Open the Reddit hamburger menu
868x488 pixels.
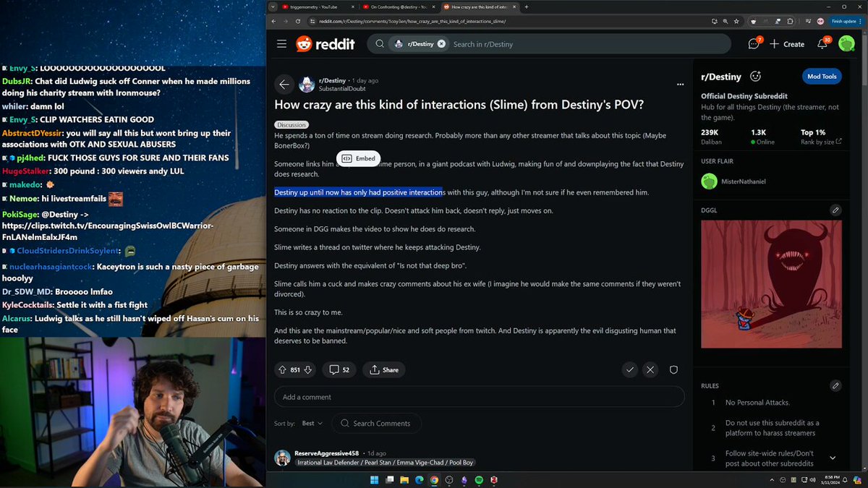pyautogui.click(x=281, y=44)
